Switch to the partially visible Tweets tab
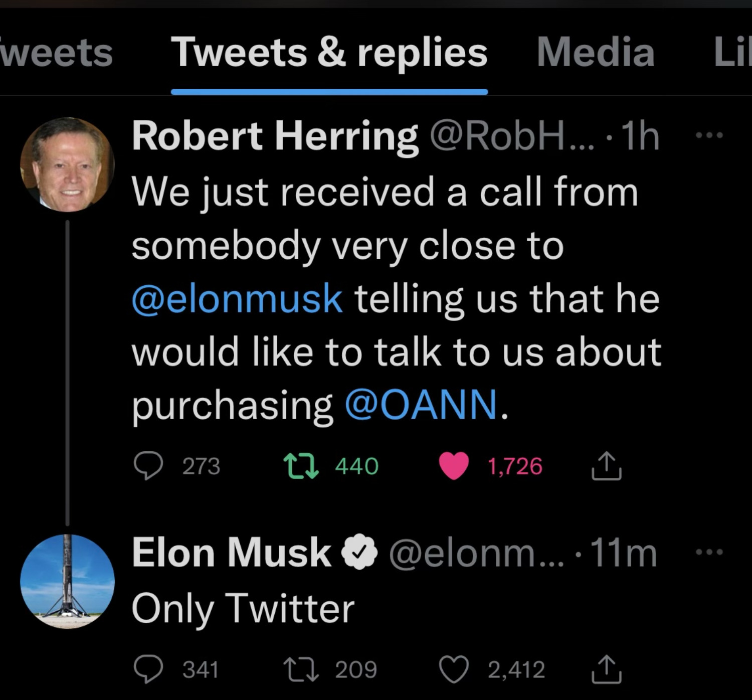The height and width of the screenshot is (700, 752). pyautogui.click(x=56, y=52)
